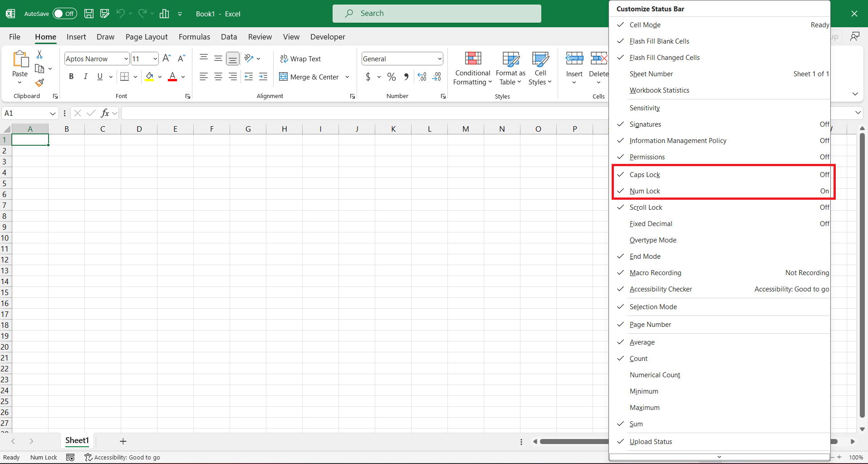Click the Decrease Decimal icon
This screenshot has height=464, width=868.
pos(437,77)
